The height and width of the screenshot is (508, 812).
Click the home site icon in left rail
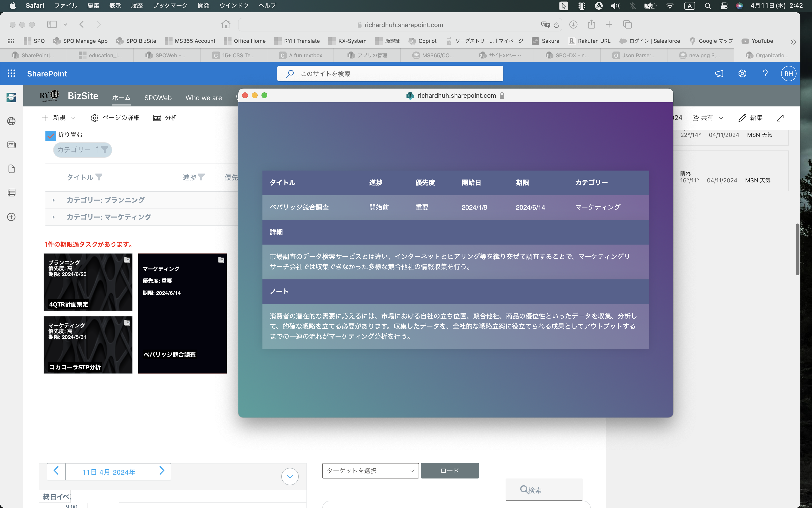pos(11,97)
